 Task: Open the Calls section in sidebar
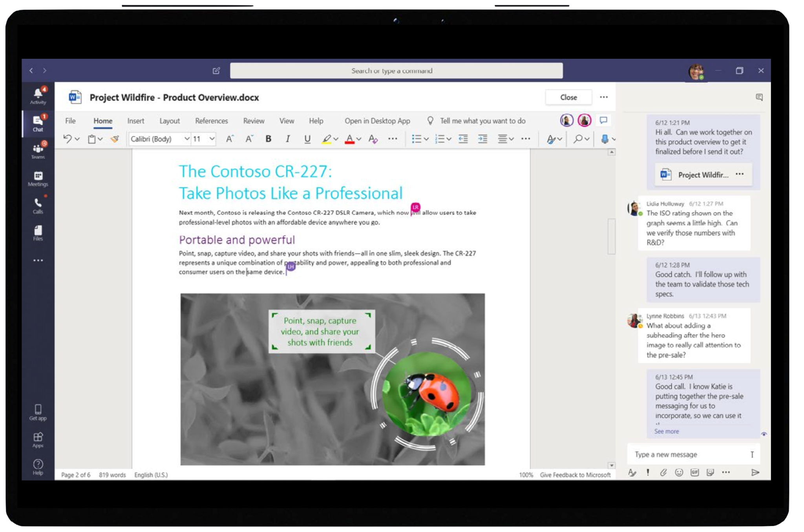(38, 206)
